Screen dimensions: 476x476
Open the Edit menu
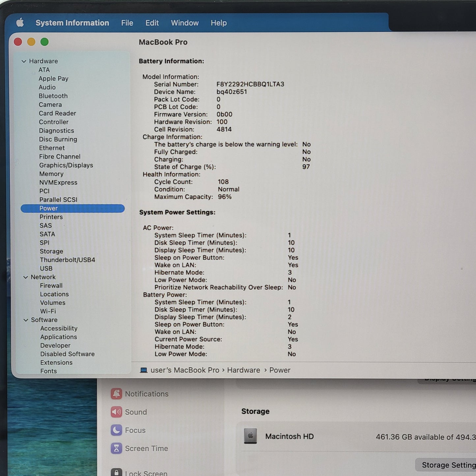[x=152, y=23]
